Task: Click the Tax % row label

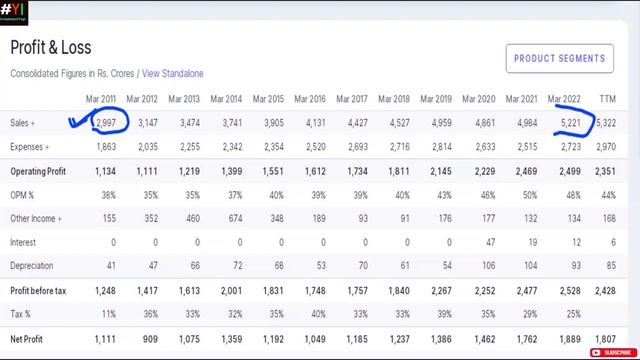Action: pos(20,314)
